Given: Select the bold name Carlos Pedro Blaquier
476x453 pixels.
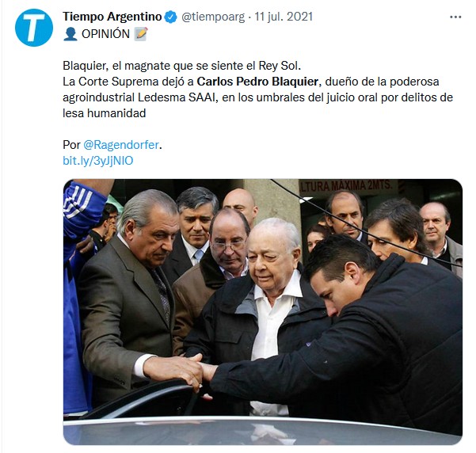Looking at the screenshot, I should tap(257, 82).
